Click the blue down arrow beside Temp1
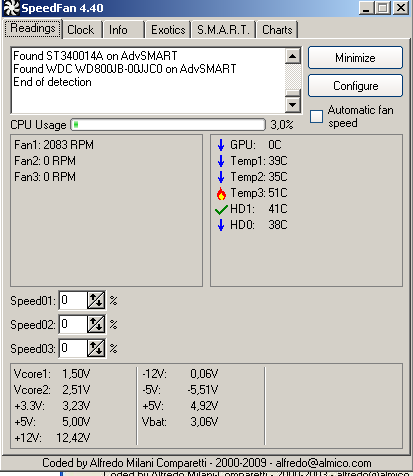This screenshot has height=476, width=413. (x=221, y=161)
